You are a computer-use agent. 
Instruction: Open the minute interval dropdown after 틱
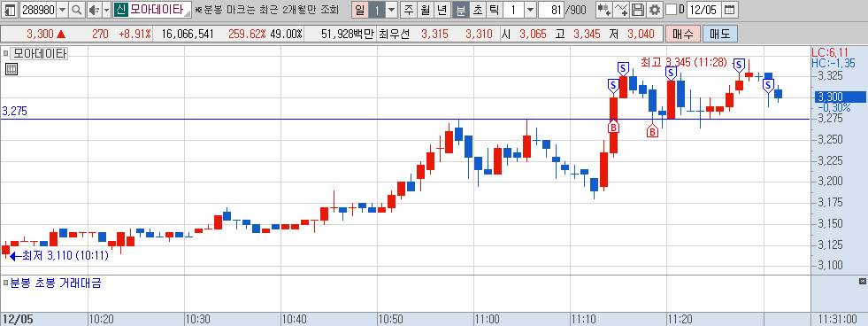[x=530, y=10]
